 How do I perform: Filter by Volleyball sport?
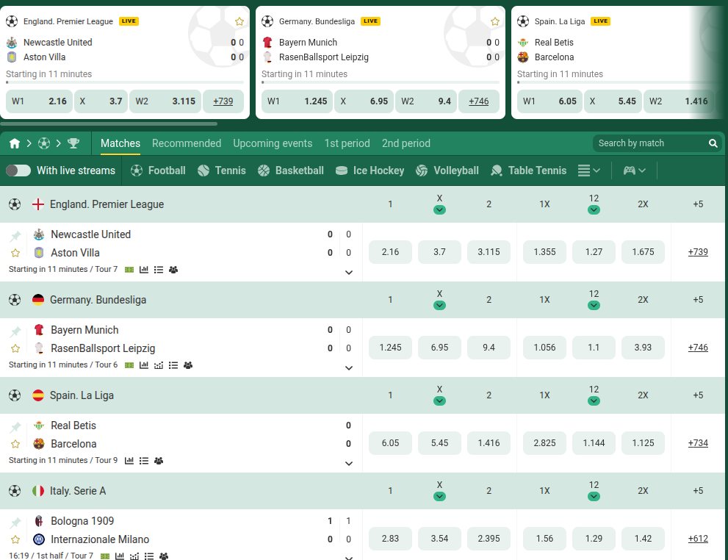click(447, 170)
